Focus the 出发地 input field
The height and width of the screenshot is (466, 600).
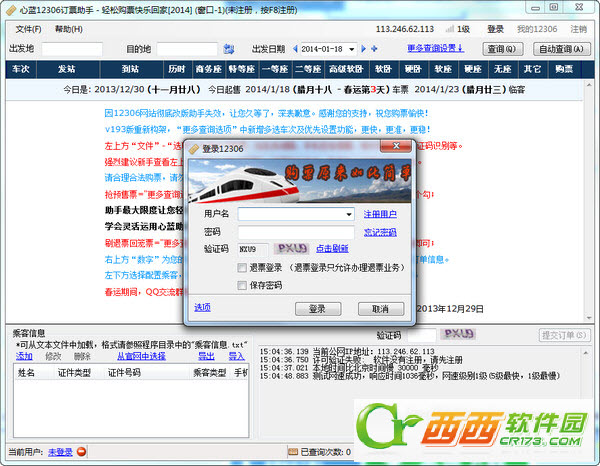[x=72, y=49]
